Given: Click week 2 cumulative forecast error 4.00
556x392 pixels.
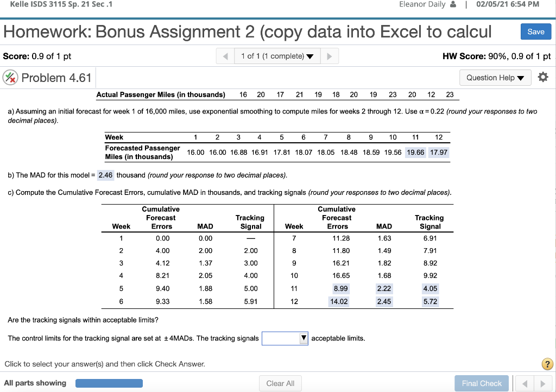Looking at the screenshot, I should point(162,251).
